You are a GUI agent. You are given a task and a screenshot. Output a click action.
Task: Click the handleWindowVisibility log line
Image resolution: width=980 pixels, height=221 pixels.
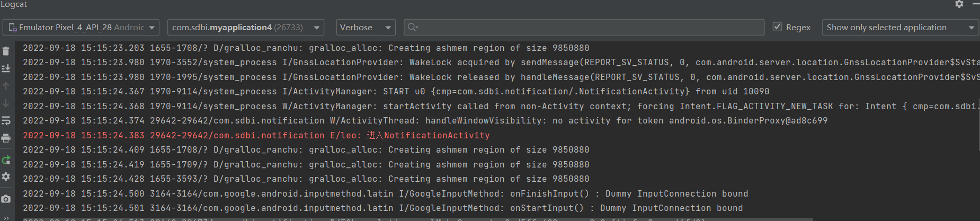click(425, 121)
